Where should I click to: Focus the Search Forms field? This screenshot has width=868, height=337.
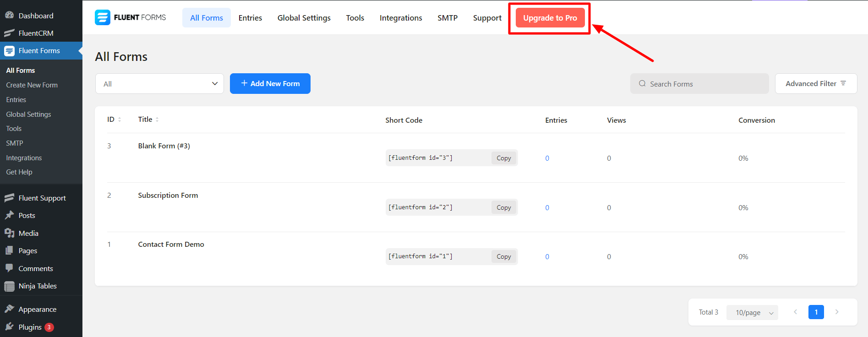point(699,83)
